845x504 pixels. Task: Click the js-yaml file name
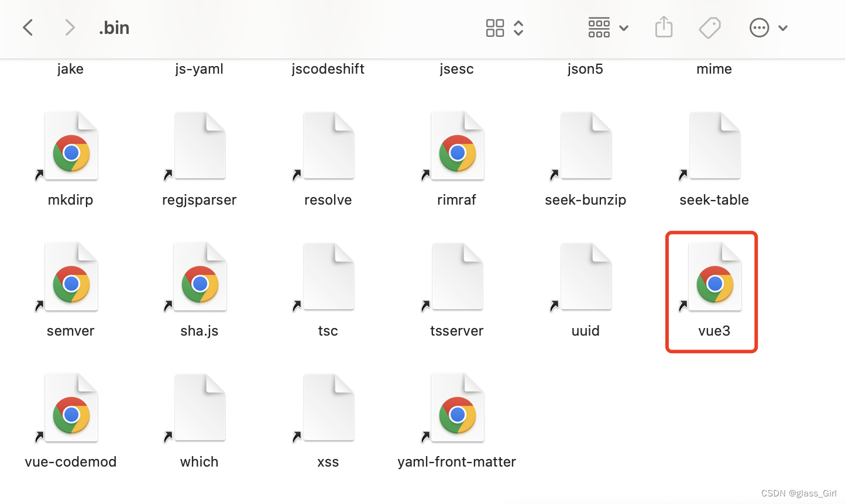(x=199, y=69)
